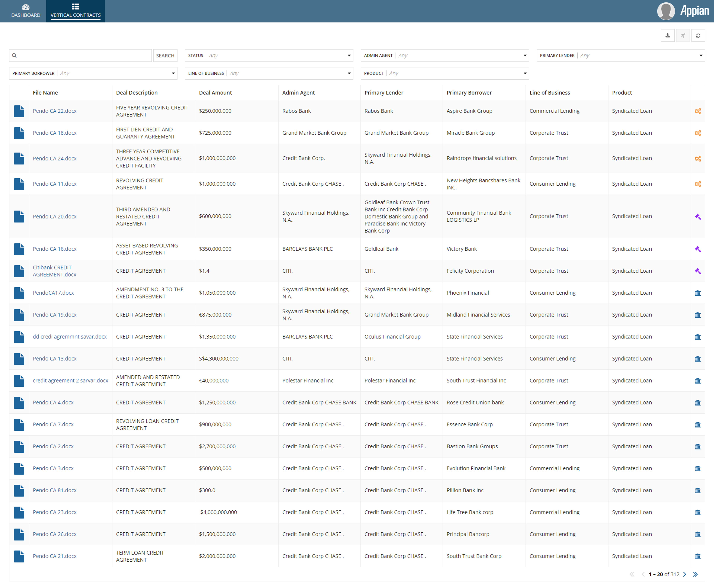Go to next page of results
This screenshot has height=588, width=714.
[685, 574]
